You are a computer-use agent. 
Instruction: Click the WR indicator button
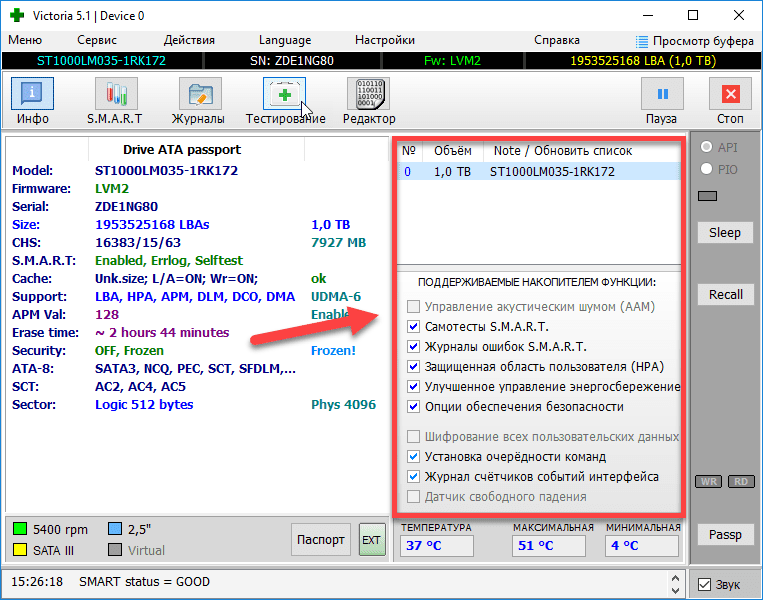click(x=708, y=481)
